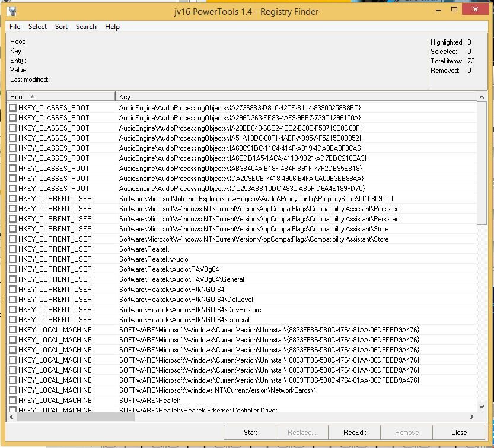Tick the checkbox for the Software\Realtek row

point(12,249)
